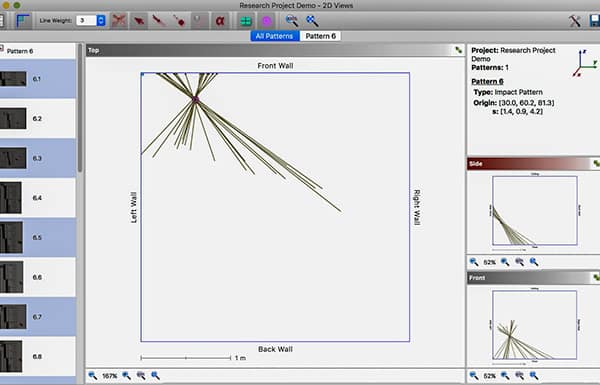
Task: Click the 'Patterns: 1' text
Action: click(490, 67)
